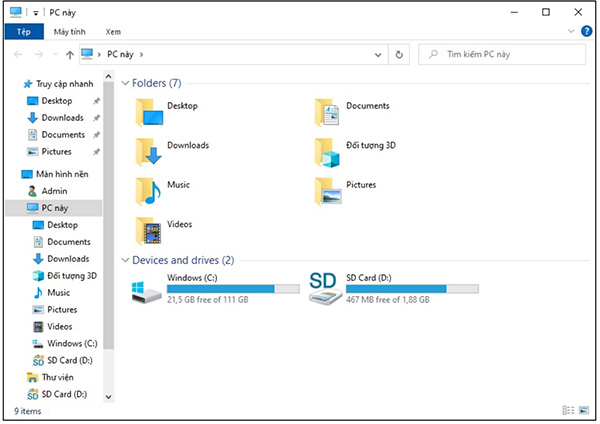Open the Tệp menu tab
Screen dimensions: 600x424
click(24, 32)
